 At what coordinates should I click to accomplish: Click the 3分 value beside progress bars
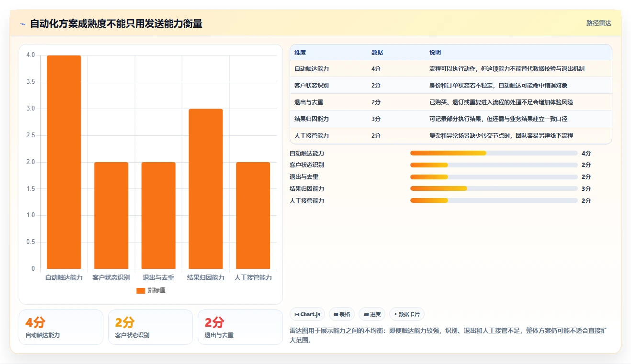pyautogui.click(x=586, y=189)
